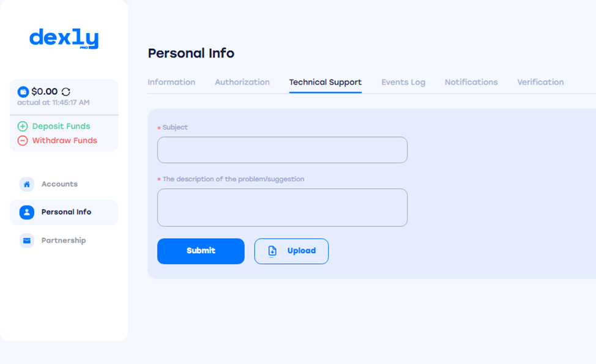Click the red minus withdraw icon
The height and width of the screenshot is (364, 596).
pos(23,141)
